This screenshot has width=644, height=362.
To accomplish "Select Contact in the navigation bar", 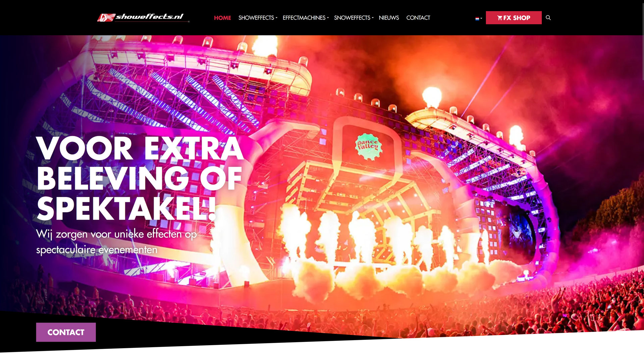I will [418, 18].
